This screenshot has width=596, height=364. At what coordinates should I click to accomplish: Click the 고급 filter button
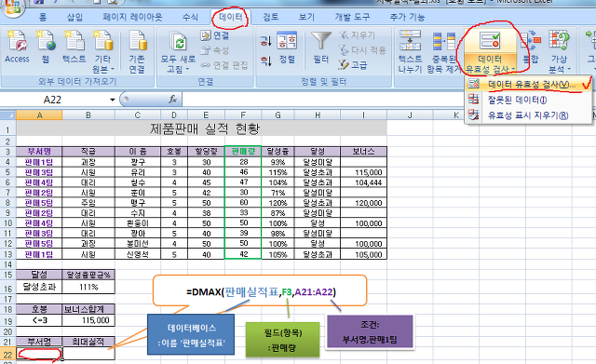[x=353, y=65]
